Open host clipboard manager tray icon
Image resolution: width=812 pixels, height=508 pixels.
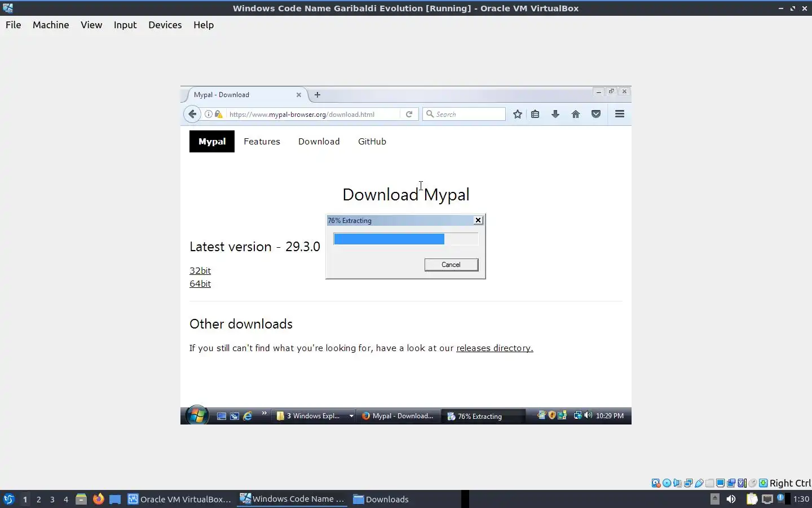tap(752, 499)
